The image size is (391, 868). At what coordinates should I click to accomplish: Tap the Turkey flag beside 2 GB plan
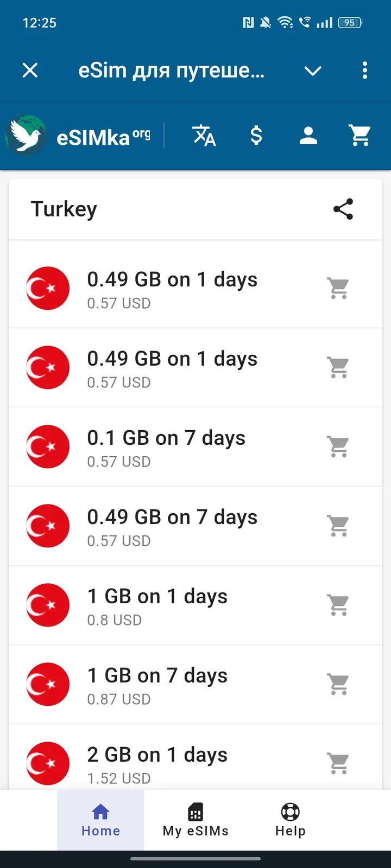tap(48, 763)
